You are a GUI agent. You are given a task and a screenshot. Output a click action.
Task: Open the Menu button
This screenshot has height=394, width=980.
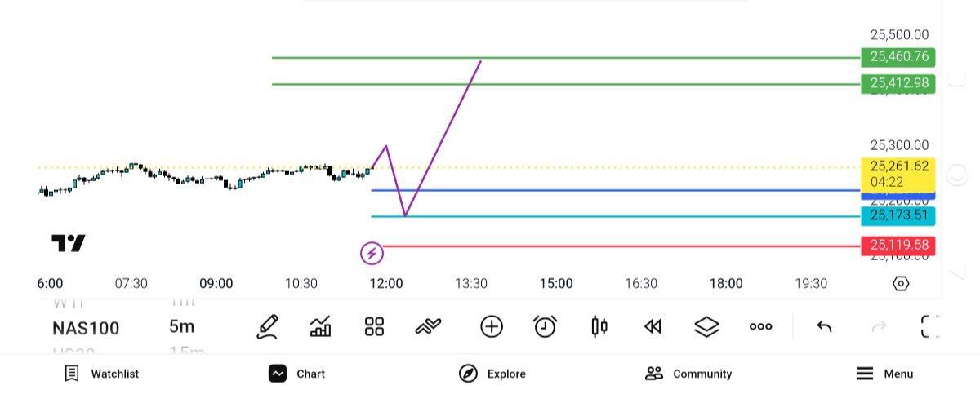(884, 374)
